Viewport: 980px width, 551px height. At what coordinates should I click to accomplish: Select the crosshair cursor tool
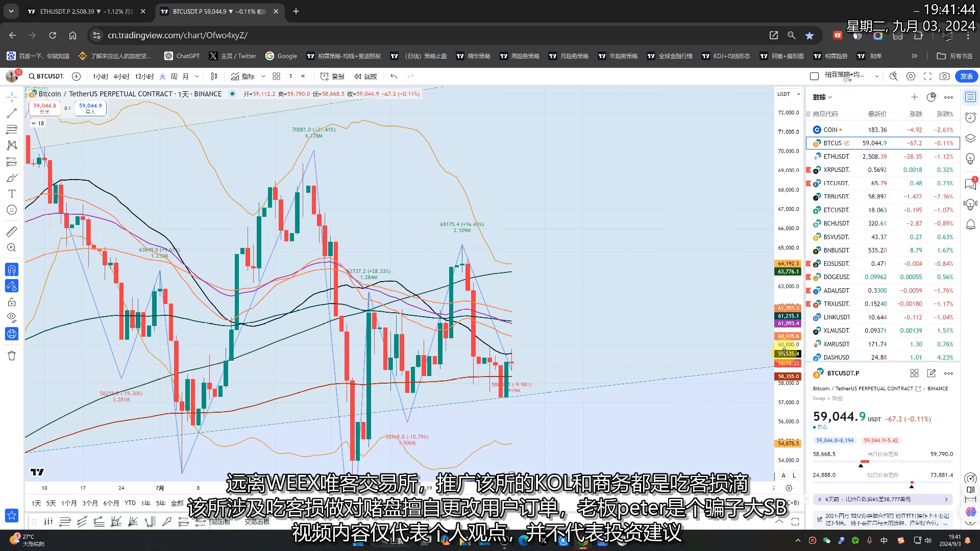tap(12, 97)
